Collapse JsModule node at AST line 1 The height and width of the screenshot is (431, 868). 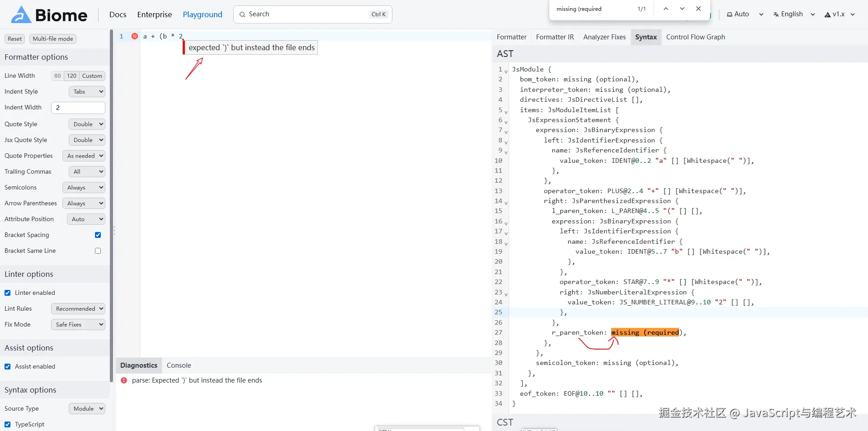(x=506, y=71)
